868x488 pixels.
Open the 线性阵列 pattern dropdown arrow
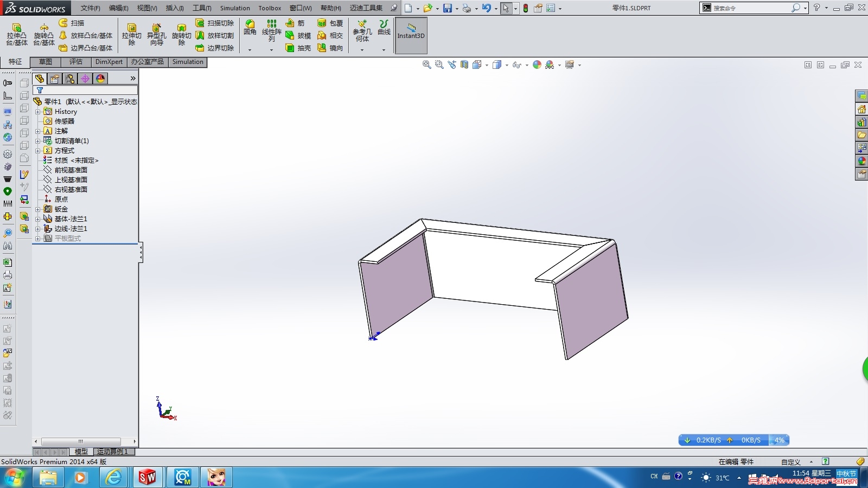tap(271, 50)
